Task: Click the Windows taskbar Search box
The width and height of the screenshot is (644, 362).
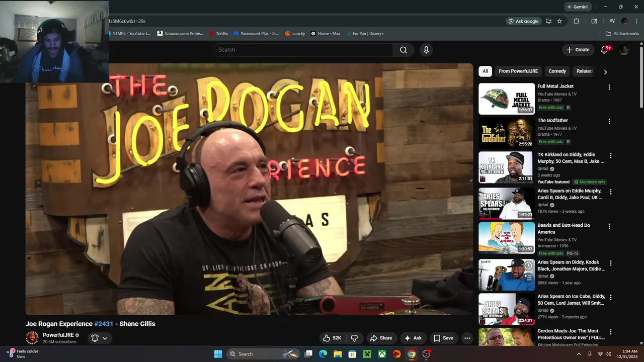Action: click(264, 354)
